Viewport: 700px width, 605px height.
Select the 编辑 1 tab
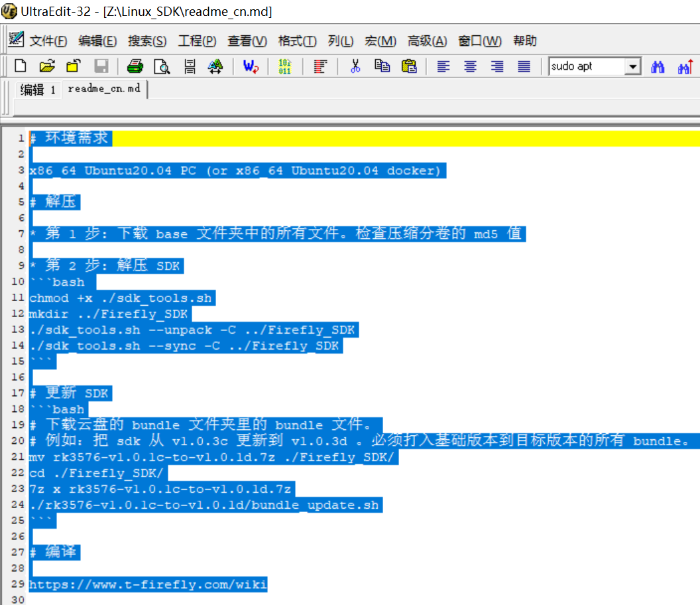[38, 90]
